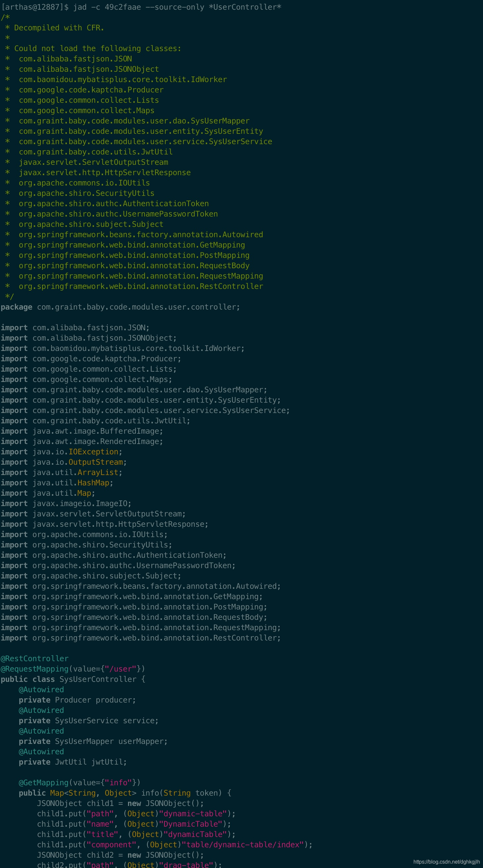Viewport: 483px width, 868px height.
Task: Click 'import org.apache.commons.io.IOUtils;' line
Action: click(84, 535)
